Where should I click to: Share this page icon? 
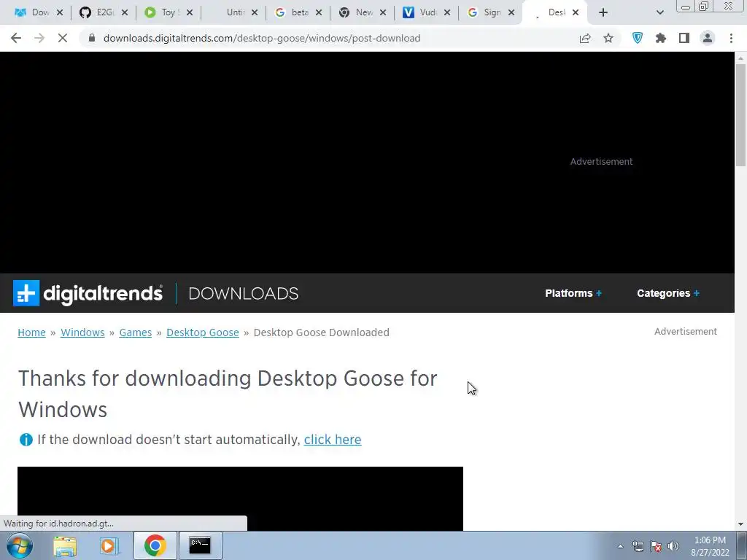point(585,38)
